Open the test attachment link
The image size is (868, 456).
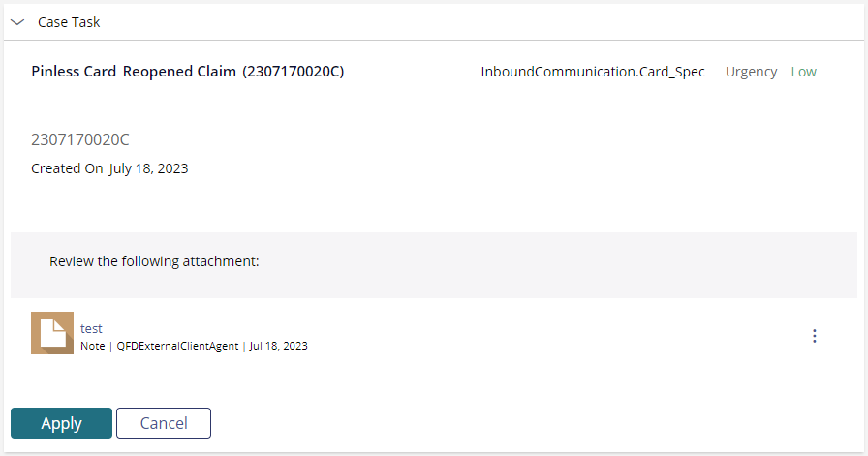(x=91, y=328)
